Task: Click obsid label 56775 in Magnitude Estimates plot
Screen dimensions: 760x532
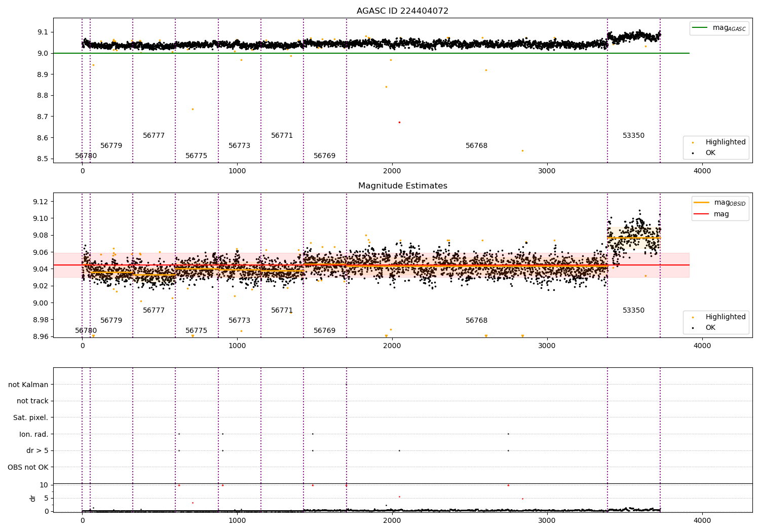Action: point(197,331)
